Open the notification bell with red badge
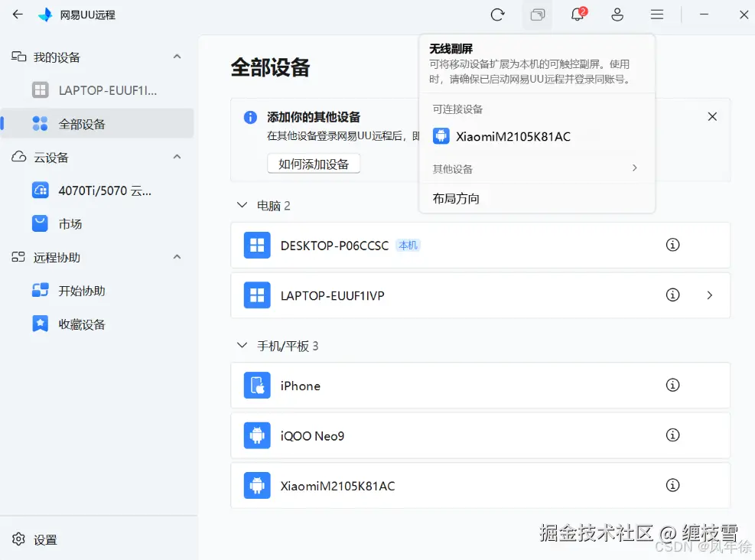Viewport: 755px width, 560px height. (x=577, y=15)
